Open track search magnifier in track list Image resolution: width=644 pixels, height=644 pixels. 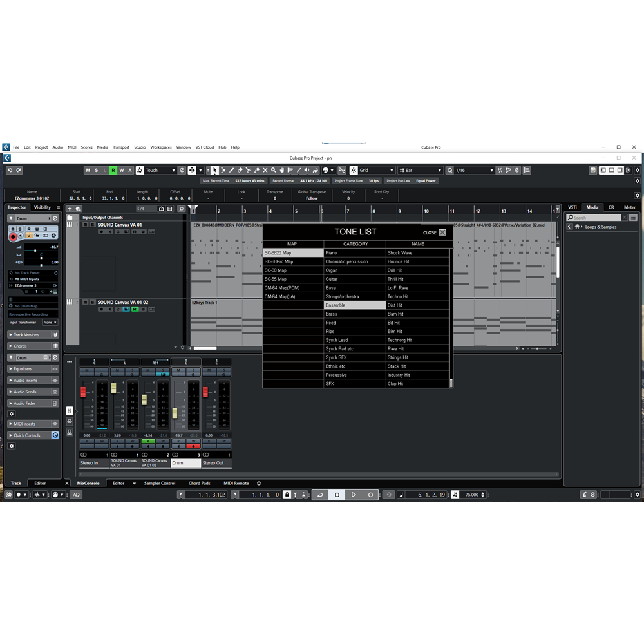(x=181, y=209)
